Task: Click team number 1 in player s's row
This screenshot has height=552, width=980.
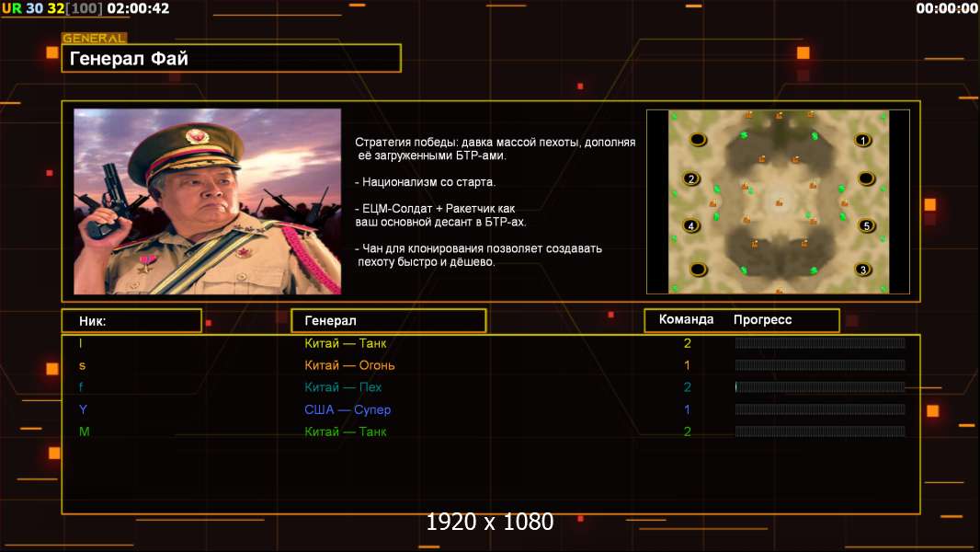Action: tap(687, 365)
